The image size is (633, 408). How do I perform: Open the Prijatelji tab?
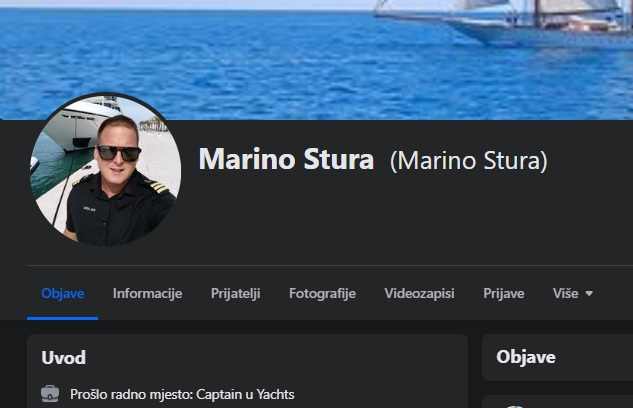[x=235, y=293]
